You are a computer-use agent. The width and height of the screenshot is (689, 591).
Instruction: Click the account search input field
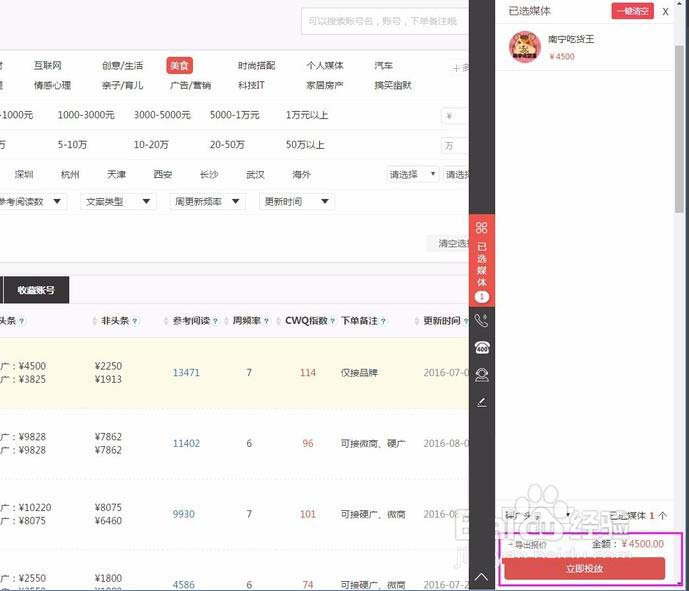(x=385, y=21)
